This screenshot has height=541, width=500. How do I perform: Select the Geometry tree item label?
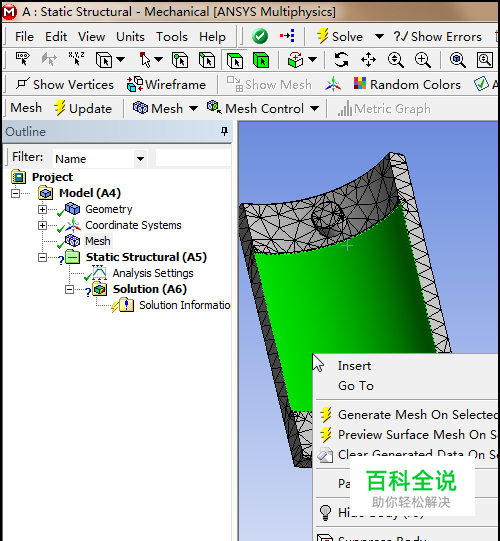pos(109,209)
